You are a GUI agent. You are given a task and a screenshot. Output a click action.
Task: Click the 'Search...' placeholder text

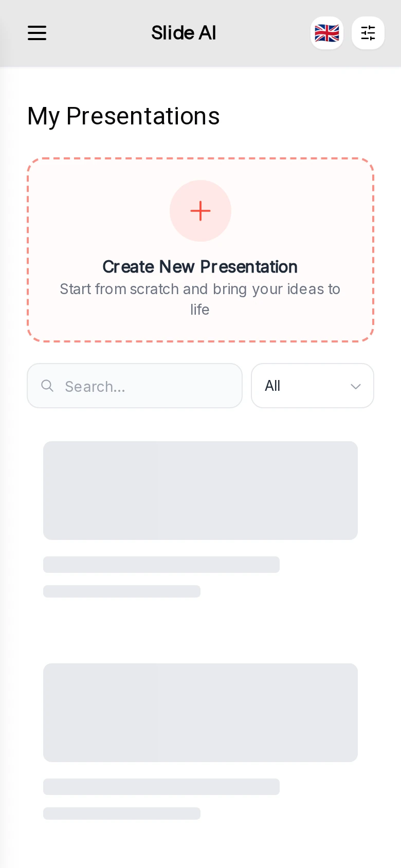pos(95,386)
